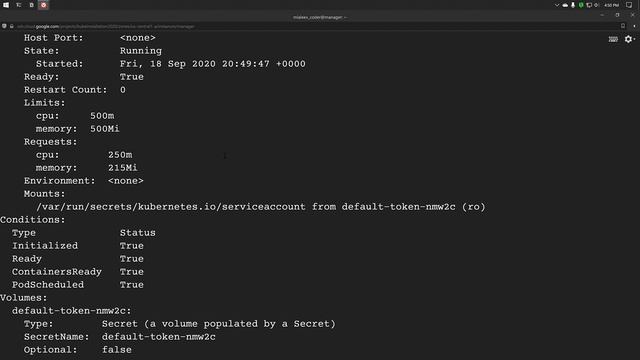Viewport: 640px width, 360px height.
Task: Click the '500Mi' memory limit value
Action: (105, 129)
